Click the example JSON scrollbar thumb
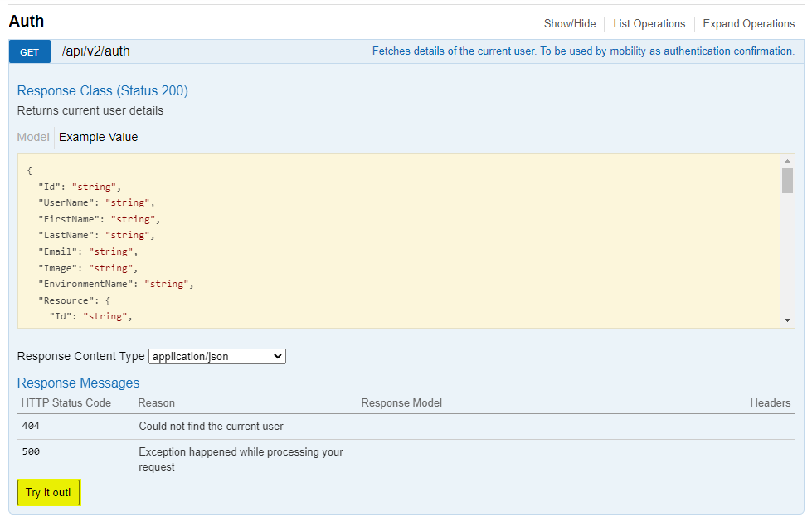The width and height of the screenshot is (812, 517). click(x=787, y=180)
